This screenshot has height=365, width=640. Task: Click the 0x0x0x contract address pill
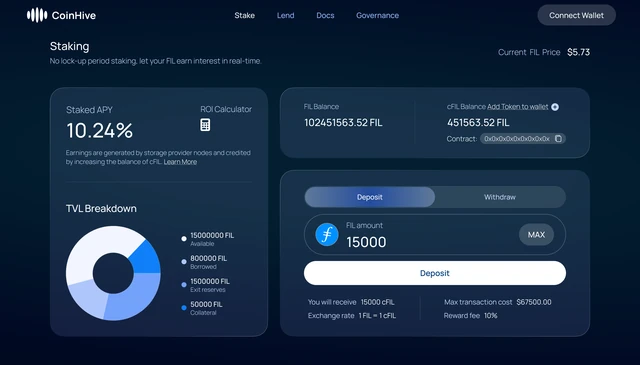[x=522, y=139]
